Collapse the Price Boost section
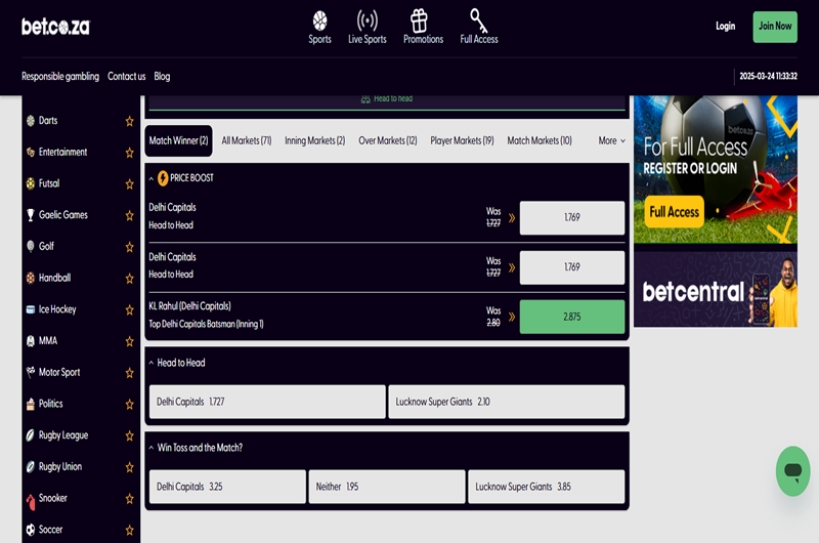 [x=151, y=179]
